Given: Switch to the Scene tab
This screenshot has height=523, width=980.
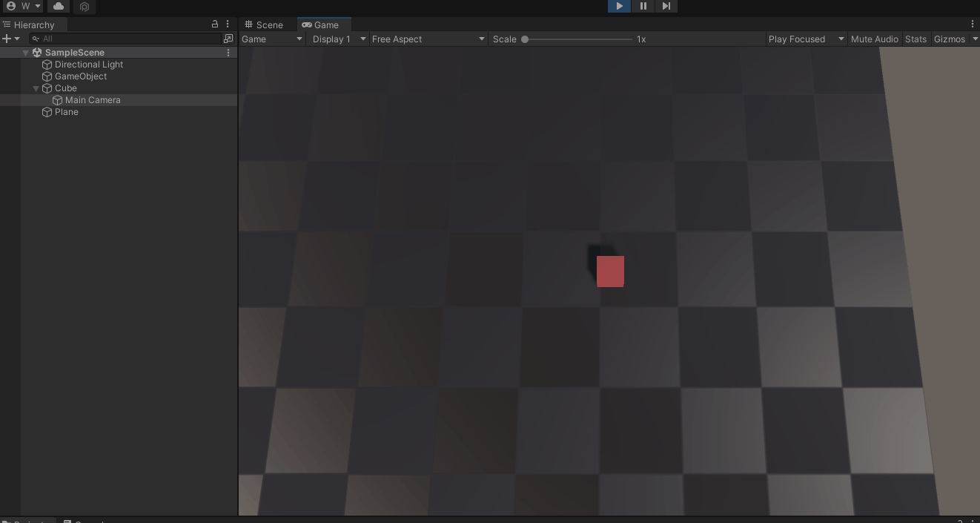Looking at the screenshot, I should [x=264, y=24].
